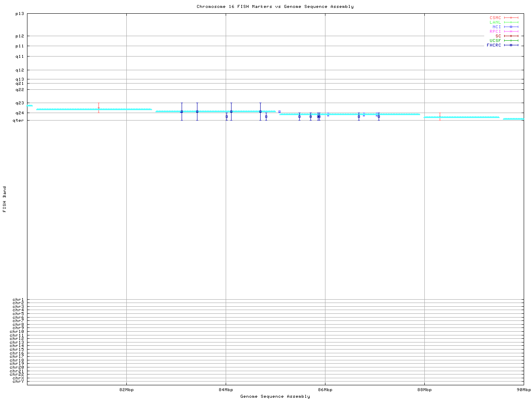Click the 88Mbp tick label

[424, 390]
